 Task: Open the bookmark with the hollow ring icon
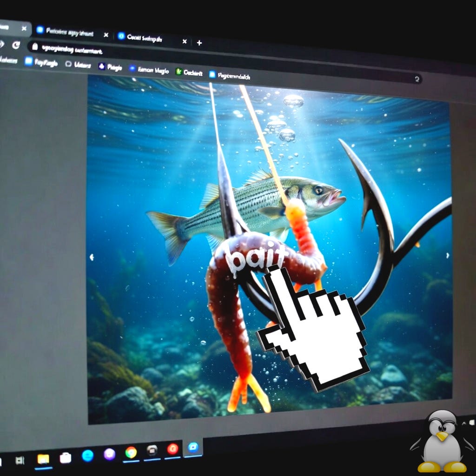click(x=78, y=64)
